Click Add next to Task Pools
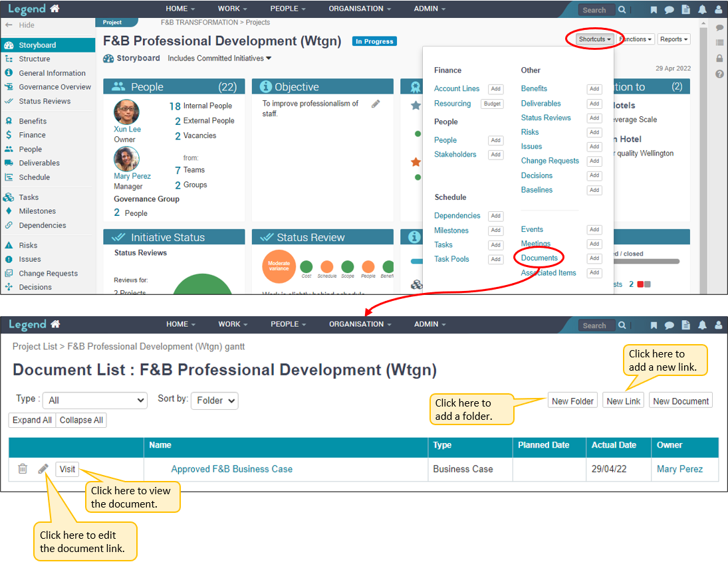This screenshot has width=728, height=562. point(495,260)
